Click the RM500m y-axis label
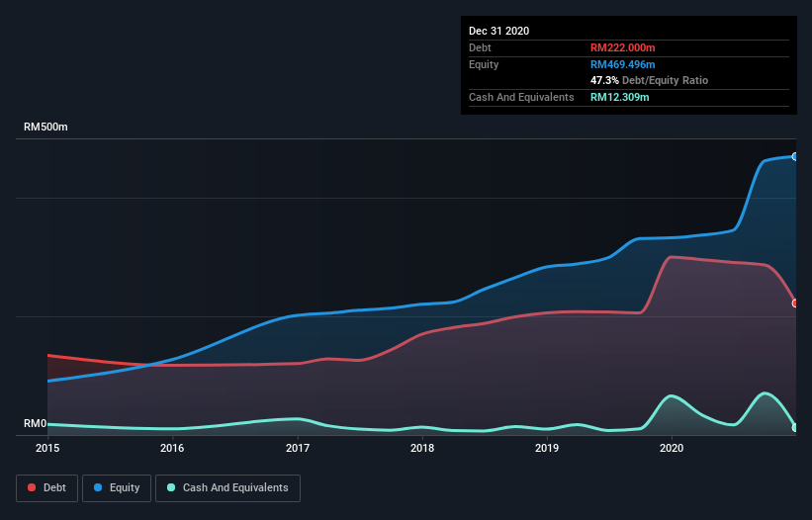Viewport: 812px width, 520px height. pyautogui.click(x=45, y=127)
